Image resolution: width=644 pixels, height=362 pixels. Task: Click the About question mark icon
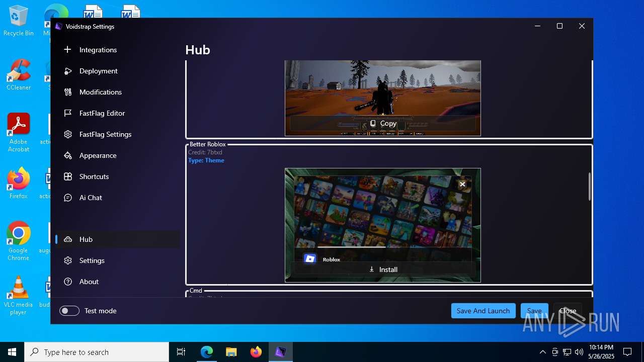pos(68,282)
